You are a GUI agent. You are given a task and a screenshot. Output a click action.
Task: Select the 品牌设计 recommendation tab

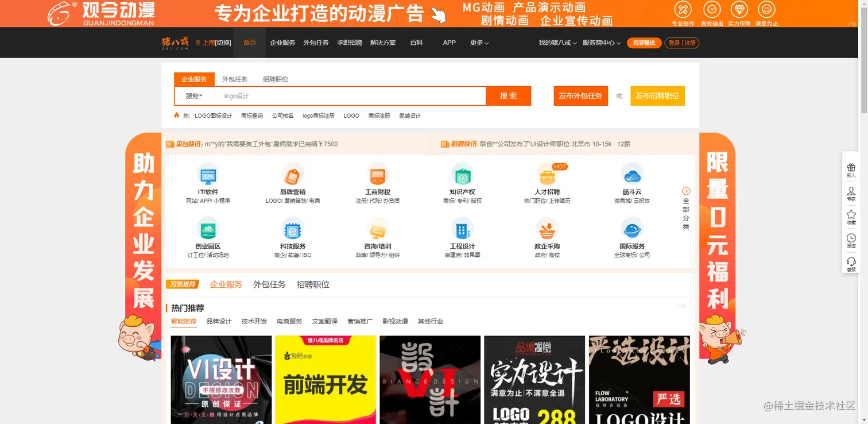219,322
